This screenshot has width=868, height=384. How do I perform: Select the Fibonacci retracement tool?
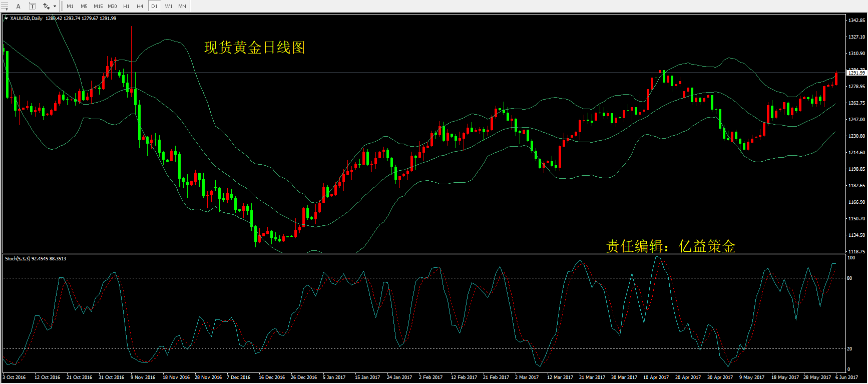(4, 6)
